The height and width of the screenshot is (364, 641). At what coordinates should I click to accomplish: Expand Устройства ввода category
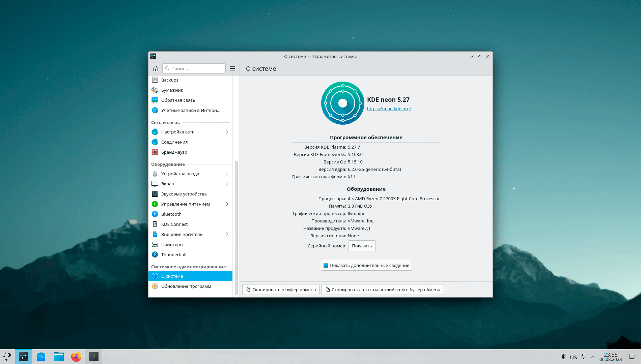pos(227,174)
